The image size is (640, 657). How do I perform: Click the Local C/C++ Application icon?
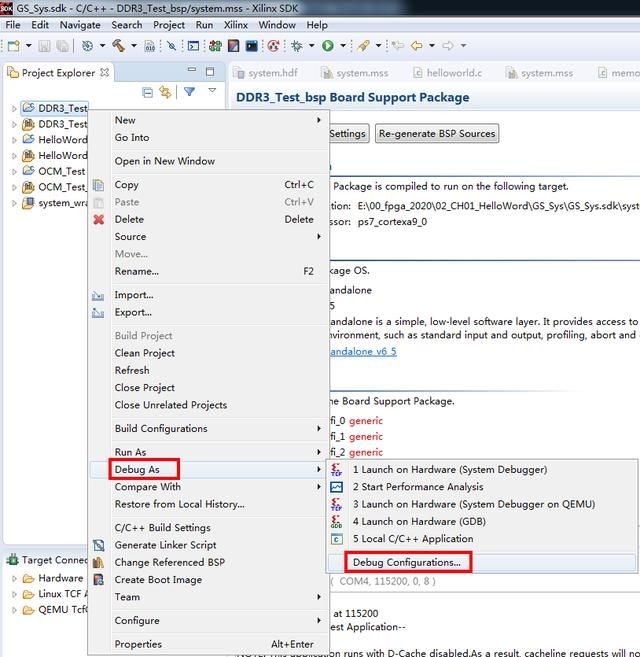coord(337,539)
